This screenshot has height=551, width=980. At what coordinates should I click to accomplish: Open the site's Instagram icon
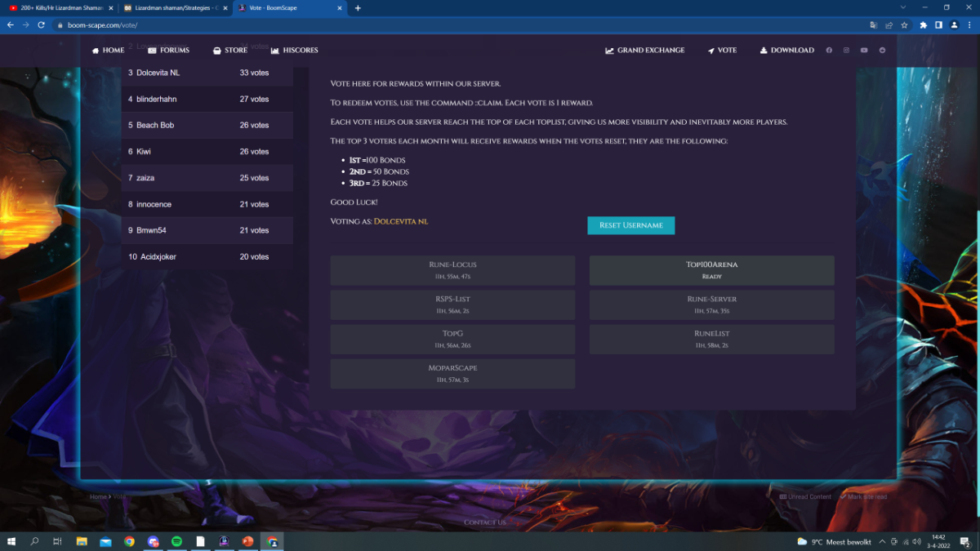pyautogui.click(x=846, y=51)
